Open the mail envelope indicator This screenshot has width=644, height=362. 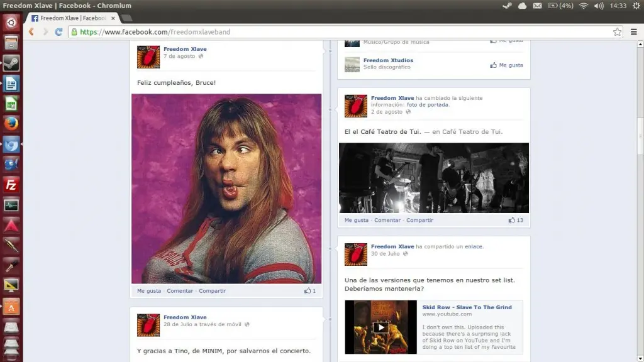537,6
